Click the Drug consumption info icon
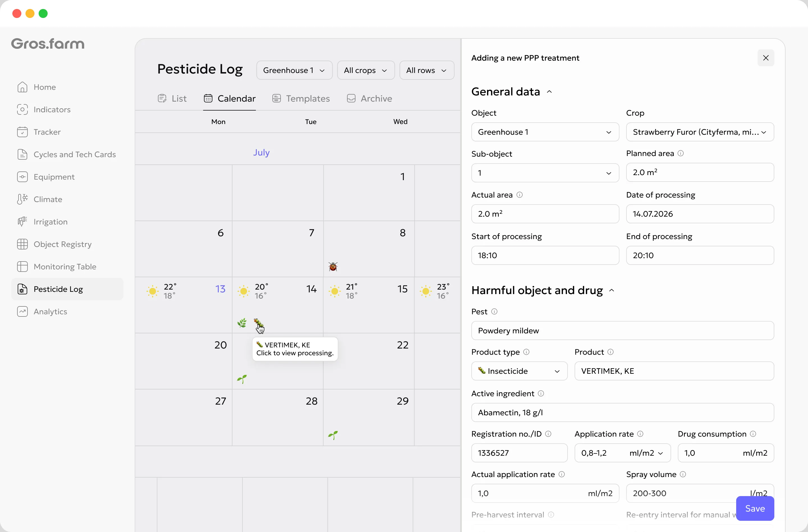The width and height of the screenshot is (808, 532). click(x=753, y=434)
